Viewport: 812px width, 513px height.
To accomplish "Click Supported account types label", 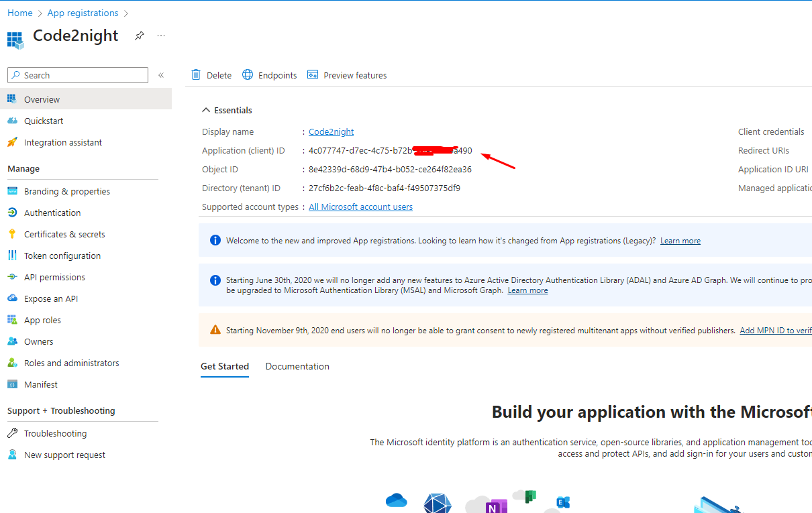I will point(250,207).
